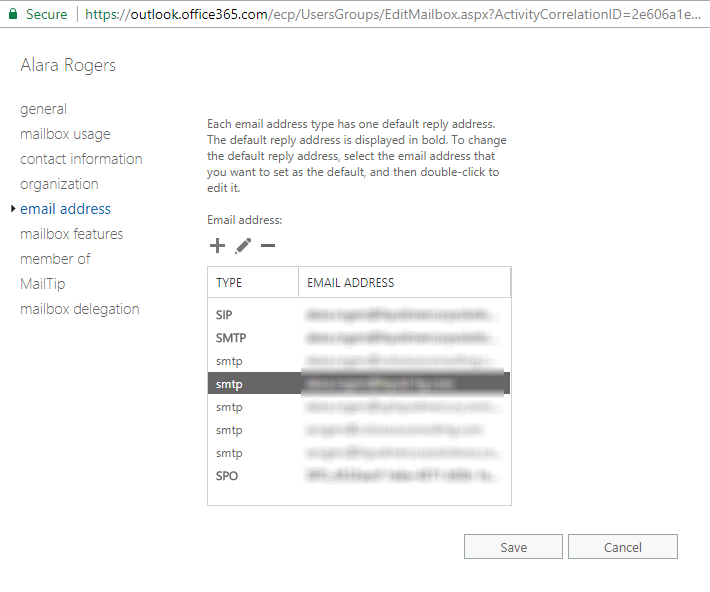The height and width of the screenshot is (592, 710).
Task: Open the mailbox usage section
Action: 65,134
